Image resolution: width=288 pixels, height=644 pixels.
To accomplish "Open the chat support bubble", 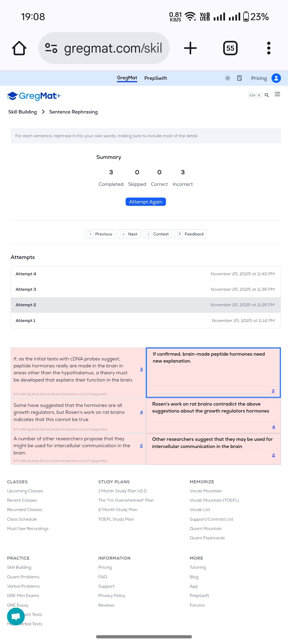I will click(x=16, y=616).
